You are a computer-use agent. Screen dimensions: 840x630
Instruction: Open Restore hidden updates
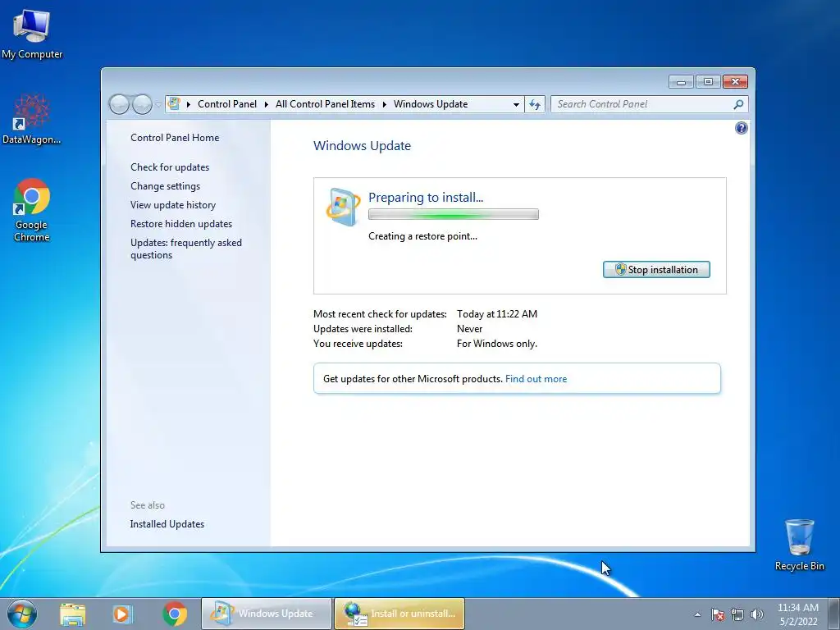point(181,223)
